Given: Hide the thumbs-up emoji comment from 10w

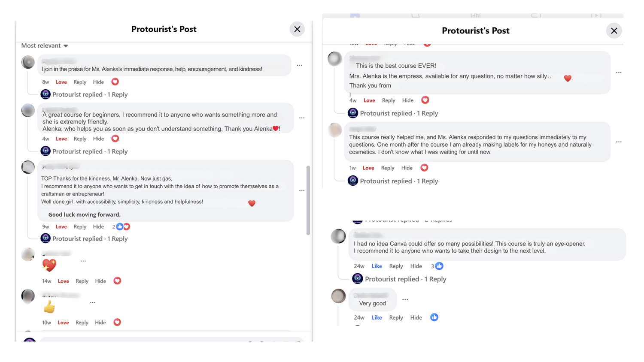Looking at the screenshot, I should click(100, 323).
